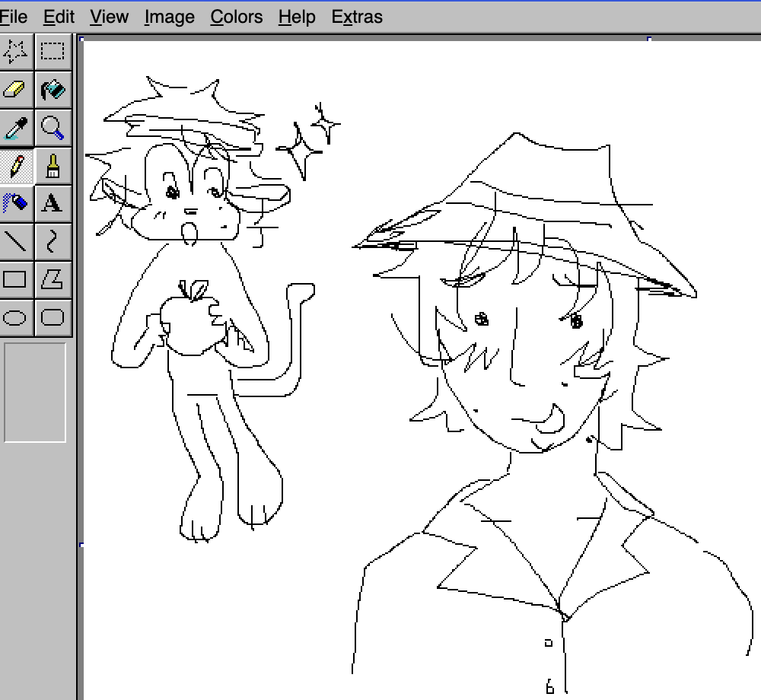Open the Colors menu
The image size is (761, 700).
[x=237, y=17]
